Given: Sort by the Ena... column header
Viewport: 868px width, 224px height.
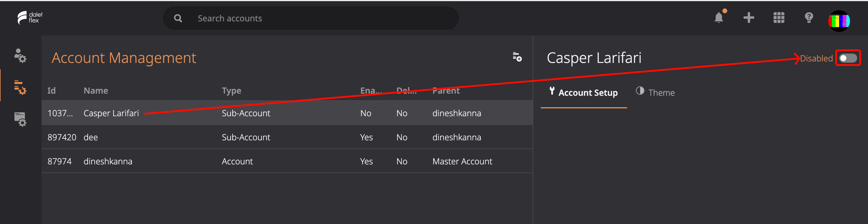Looking at the screenshot, I should [x=371, y=90].
